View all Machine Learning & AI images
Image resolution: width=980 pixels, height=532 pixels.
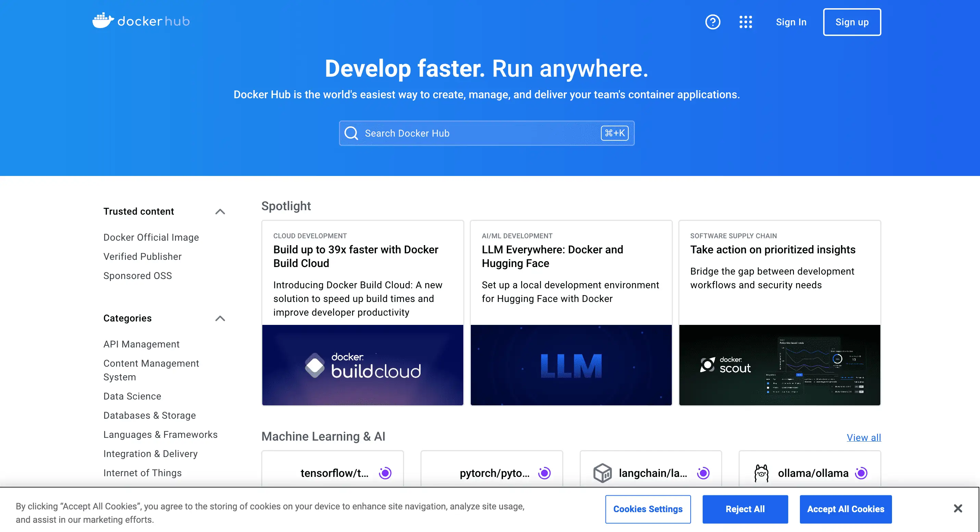[864, 437]
